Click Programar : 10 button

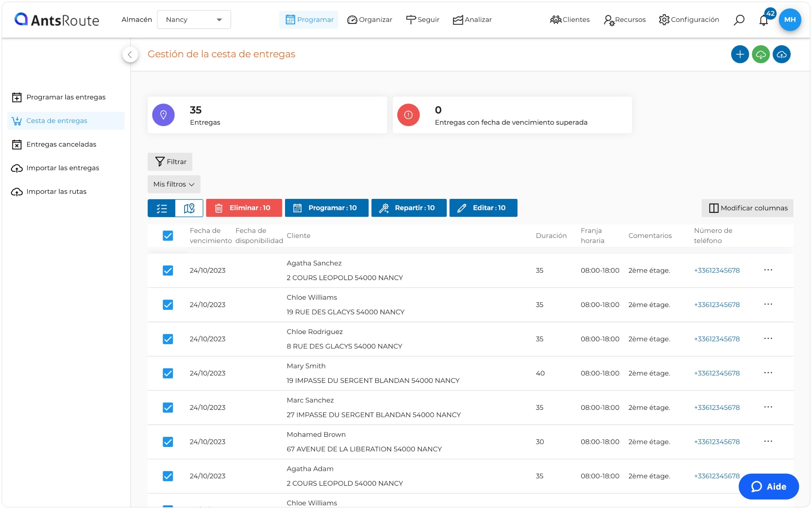point(326,208)
